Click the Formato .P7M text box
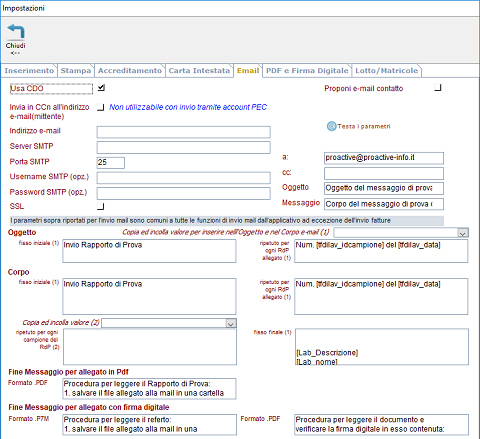 tap(150, 424)
